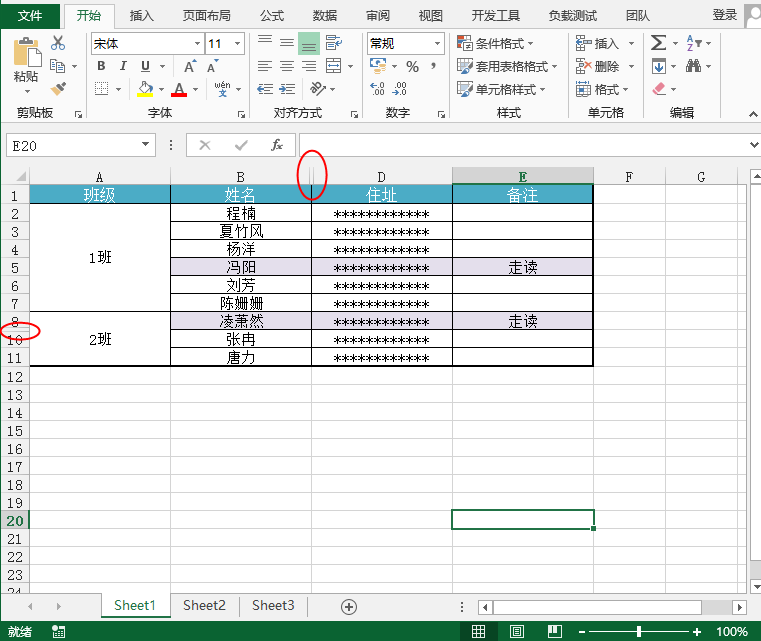
Task: Center text horizontally
Action: coord(287,66)
